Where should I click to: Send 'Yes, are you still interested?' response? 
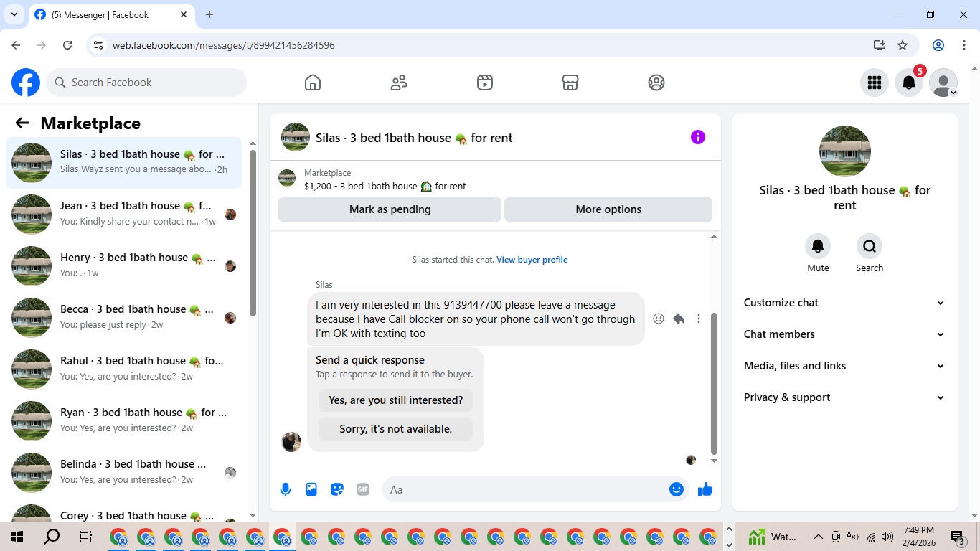396,400
